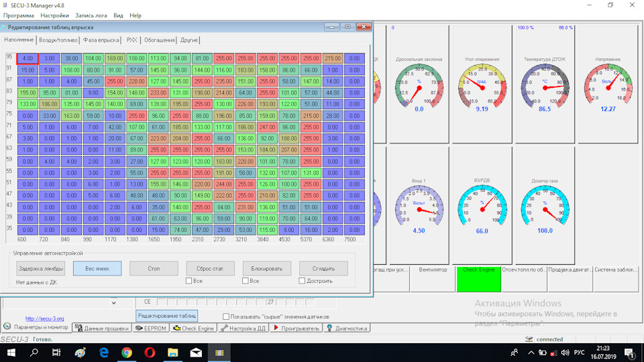Open Task View from the taskbar
The height and width of the screenshot is (362, 644).
point(56,353)
